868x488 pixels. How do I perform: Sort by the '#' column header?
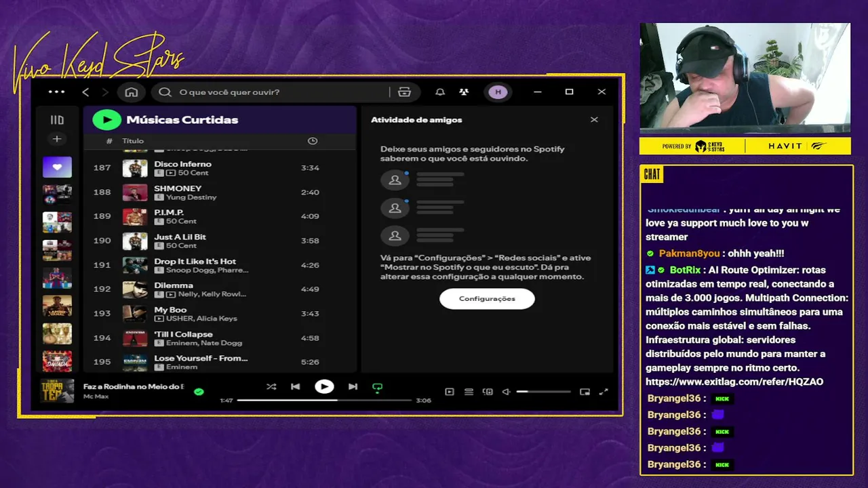tap(109, 141)
